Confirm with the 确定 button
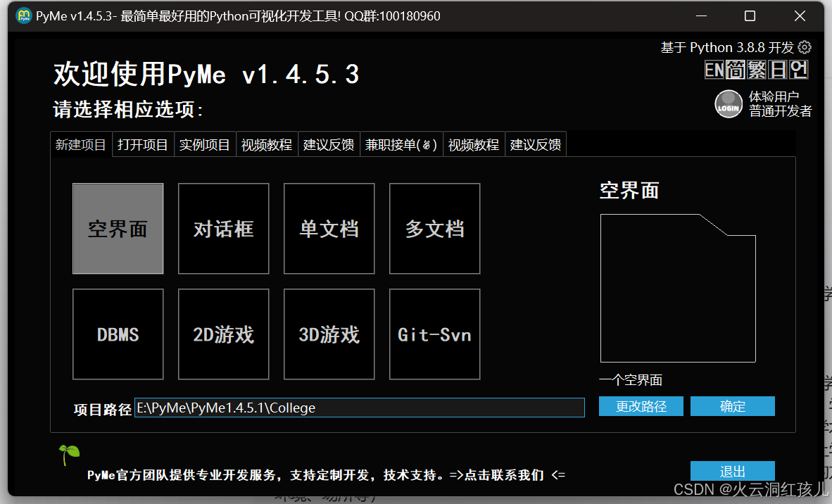The image size is (832, 504). (732, 406)
